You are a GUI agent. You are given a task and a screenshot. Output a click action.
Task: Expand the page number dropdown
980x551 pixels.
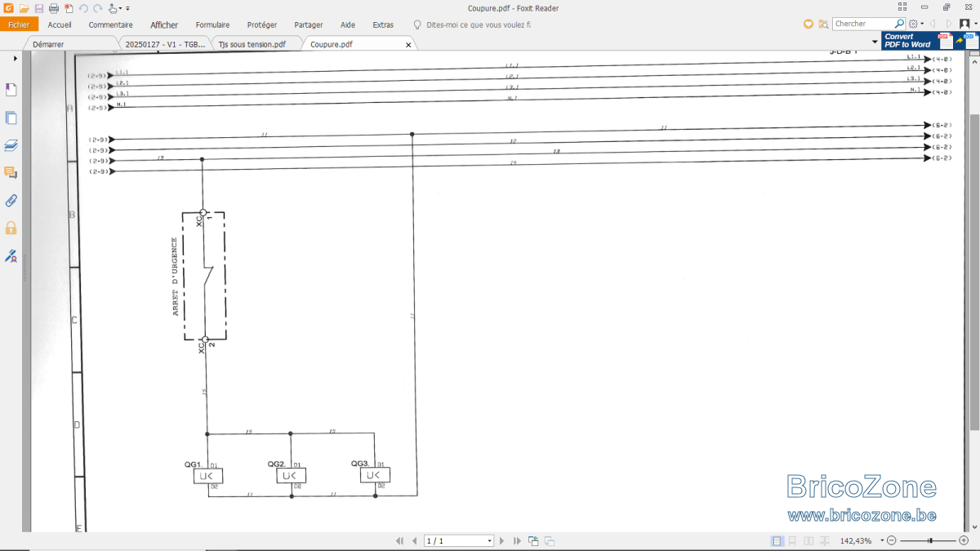pyautogui.click(x=489, y=541)
